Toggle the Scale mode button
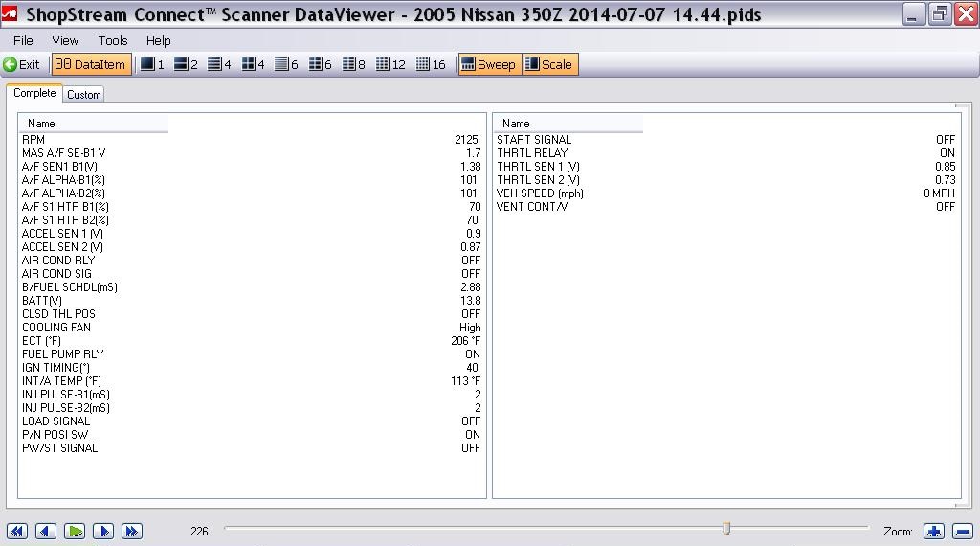 click(550, 64)
